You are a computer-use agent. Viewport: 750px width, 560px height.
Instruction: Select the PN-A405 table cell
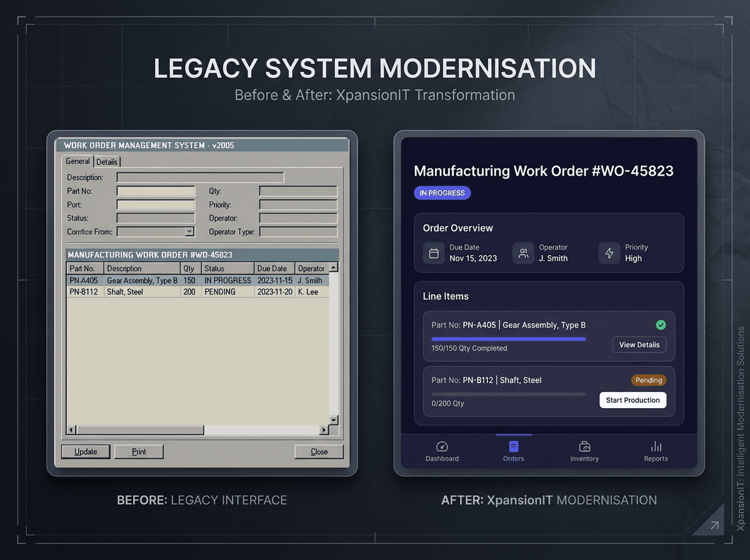(84, 281)
